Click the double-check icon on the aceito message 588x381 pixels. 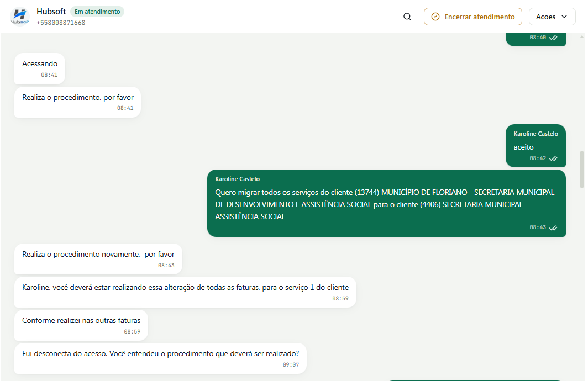[x=553, y=158]
